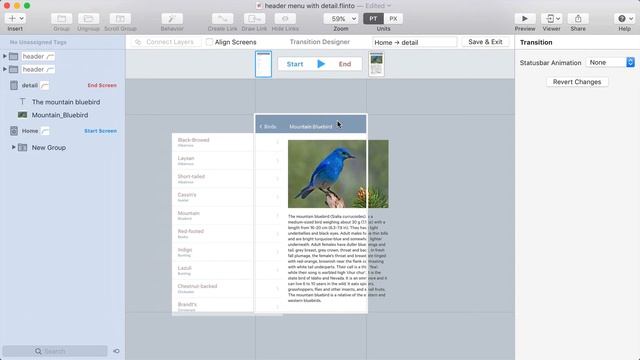Click the Mountain Bluebird header title on canvas
This screenshot has width=640, height=360.
click(311, 127)
